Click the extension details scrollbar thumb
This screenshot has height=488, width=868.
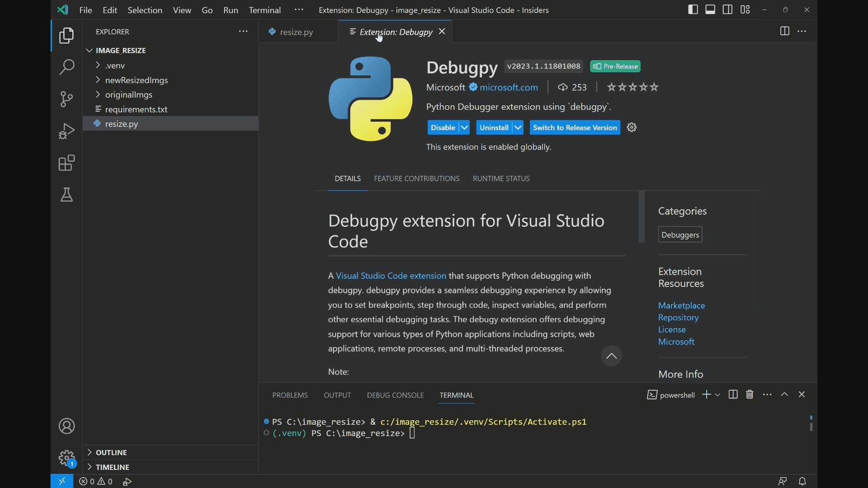click(x=642, y=216)
